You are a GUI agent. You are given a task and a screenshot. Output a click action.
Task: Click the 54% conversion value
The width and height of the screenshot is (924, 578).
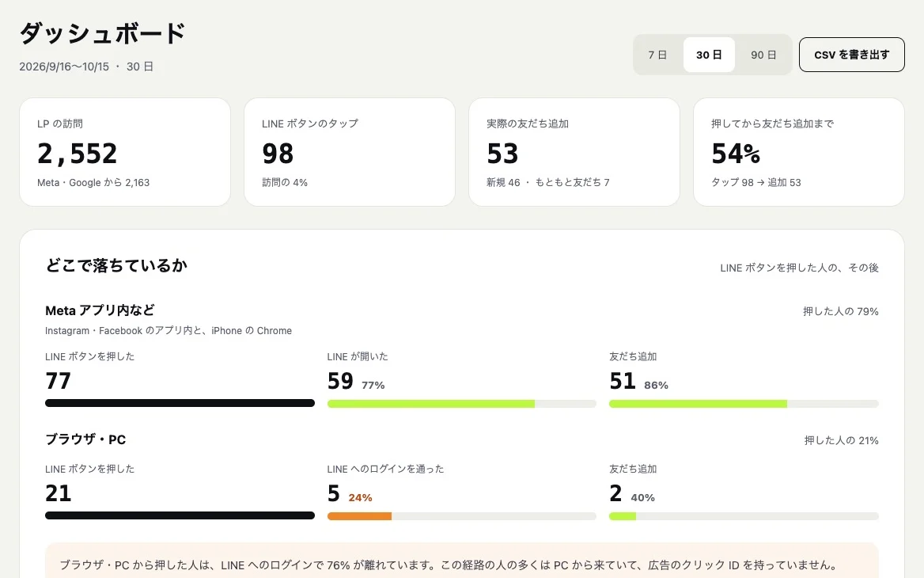(x=736, y=154)
